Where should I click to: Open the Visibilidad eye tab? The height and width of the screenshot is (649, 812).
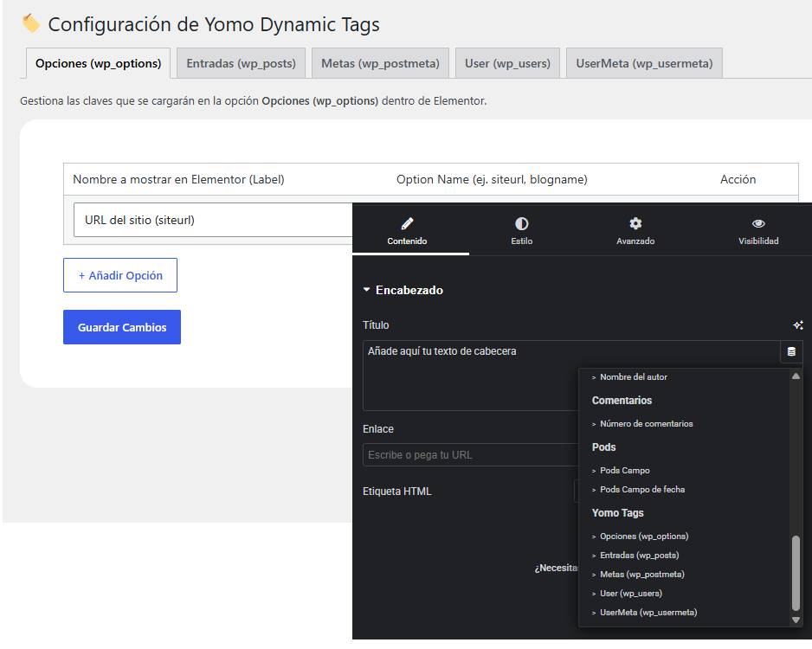[x=758, y=230]
